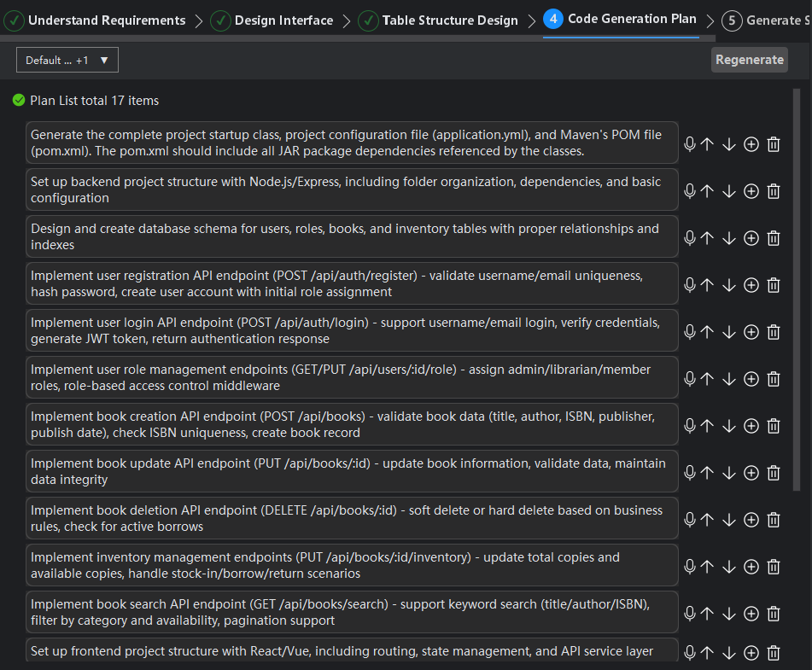Move the book update endpoint item down
Image resolution: width=812 pixels, height=670 pixels.
click(x=729, y=473)
